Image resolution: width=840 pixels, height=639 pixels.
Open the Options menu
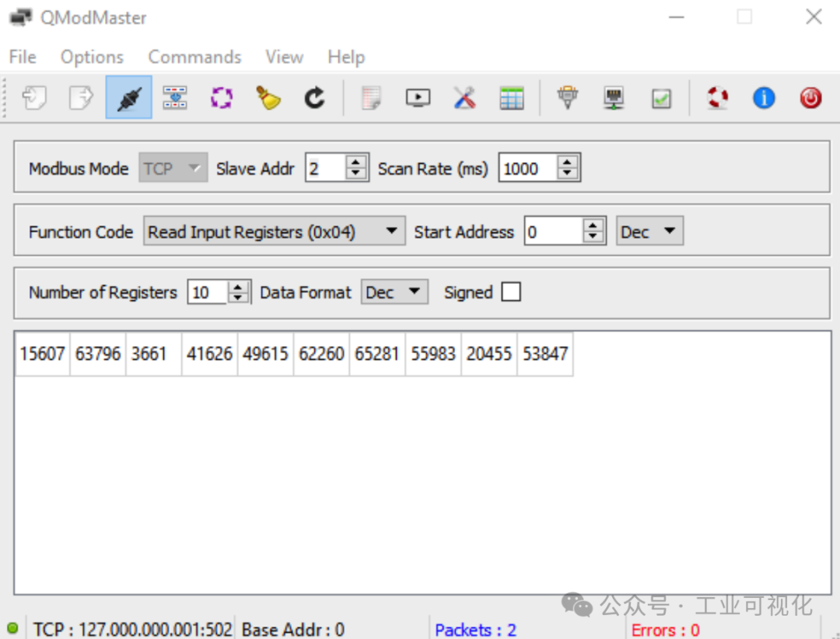tap(92, 57)
